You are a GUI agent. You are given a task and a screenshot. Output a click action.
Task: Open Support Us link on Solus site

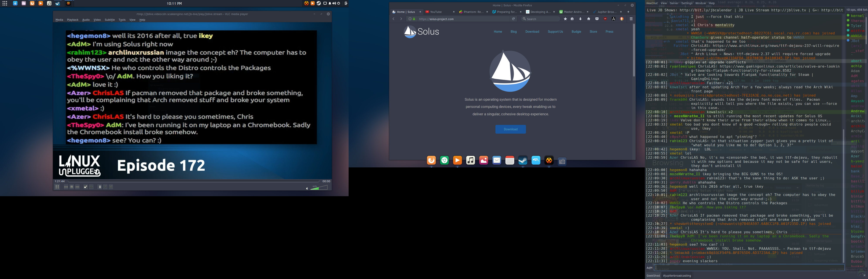click(x=555, y=32)
